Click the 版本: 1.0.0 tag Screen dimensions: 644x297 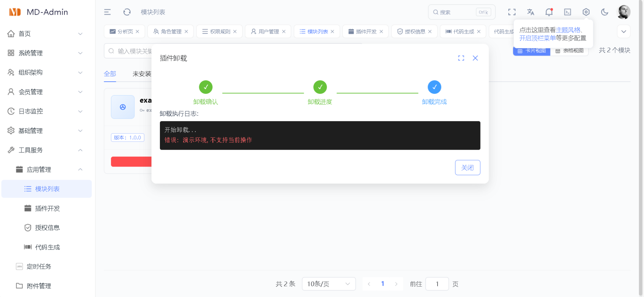(x=128, y=138)
